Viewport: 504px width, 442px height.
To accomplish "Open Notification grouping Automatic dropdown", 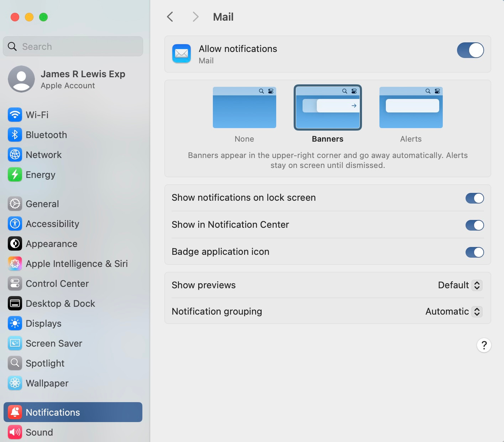I will (x=454, y=311).
